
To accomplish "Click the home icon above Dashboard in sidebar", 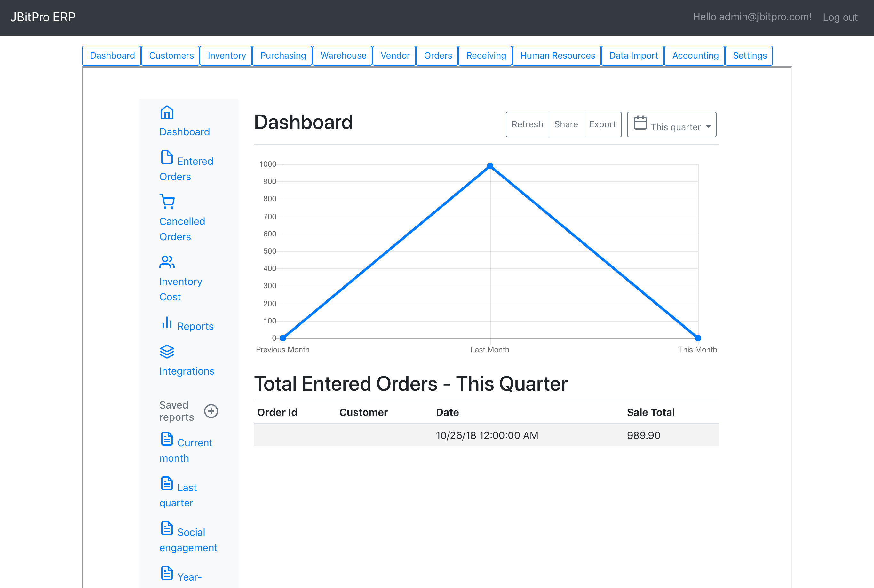I will pyautogui.click(x=167, y=113).
